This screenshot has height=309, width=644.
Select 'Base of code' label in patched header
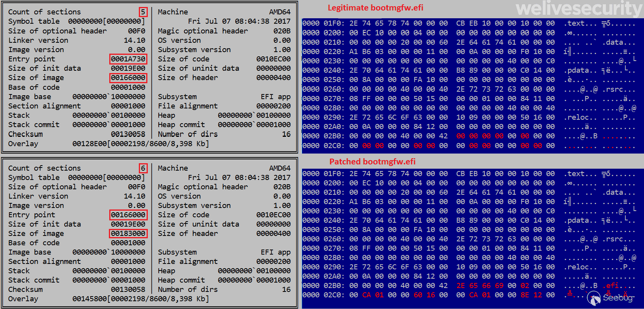point(34,243)
